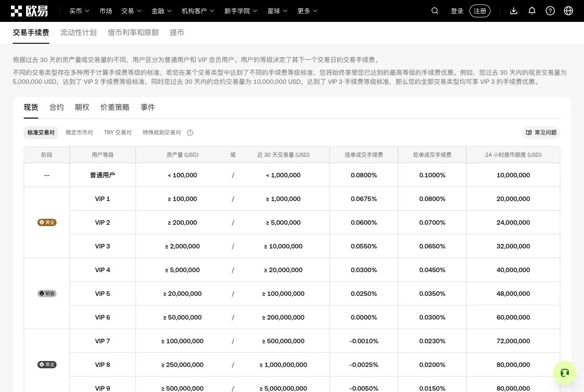Click the VIP 4 row label
The width and height of the screenshot is (584, 392).
coord(103,270)
